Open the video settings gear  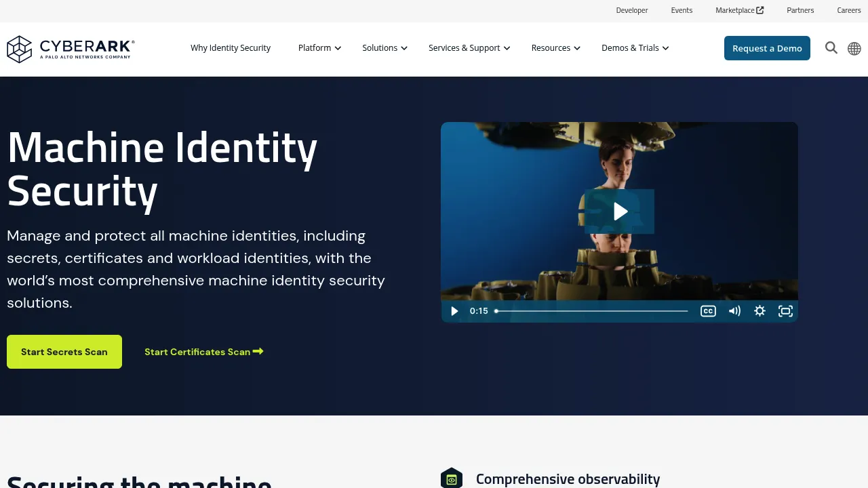coord(760,311)
